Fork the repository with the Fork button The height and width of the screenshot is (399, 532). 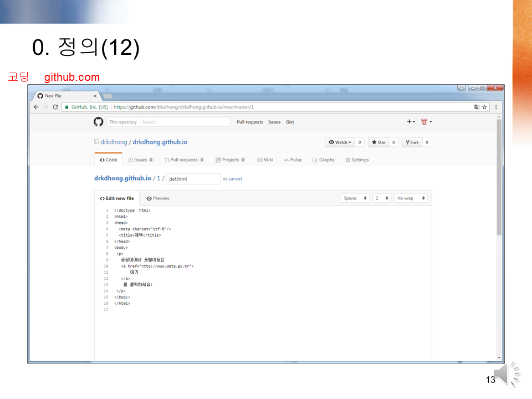pos(412,142)
